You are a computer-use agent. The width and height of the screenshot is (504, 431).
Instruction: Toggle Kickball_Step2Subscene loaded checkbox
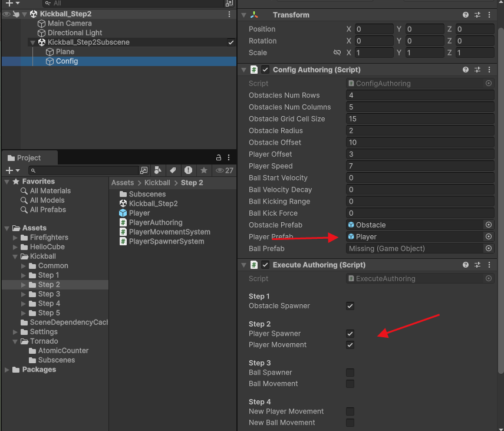[x=231, y=42]
